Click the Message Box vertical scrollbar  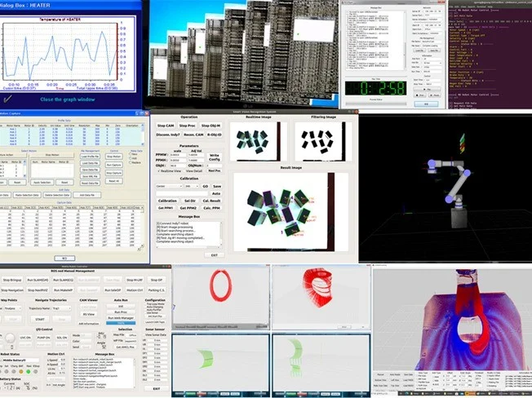tap(222, 233)
